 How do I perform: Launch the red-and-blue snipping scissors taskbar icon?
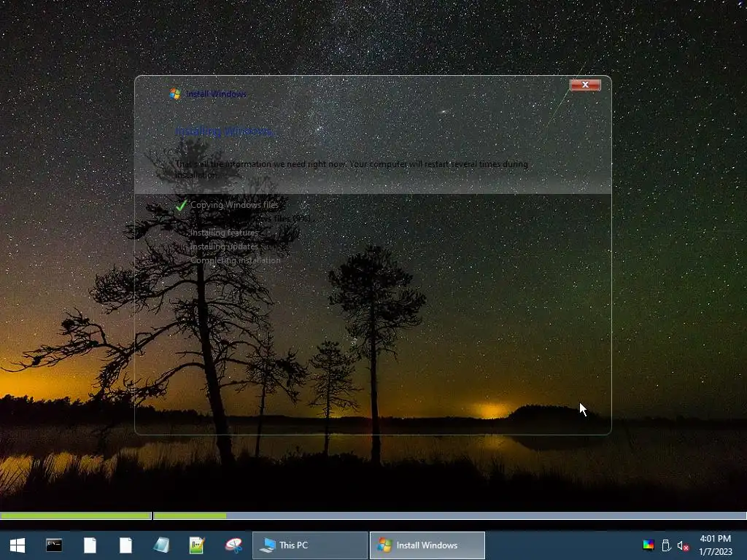tap(233, 545)
